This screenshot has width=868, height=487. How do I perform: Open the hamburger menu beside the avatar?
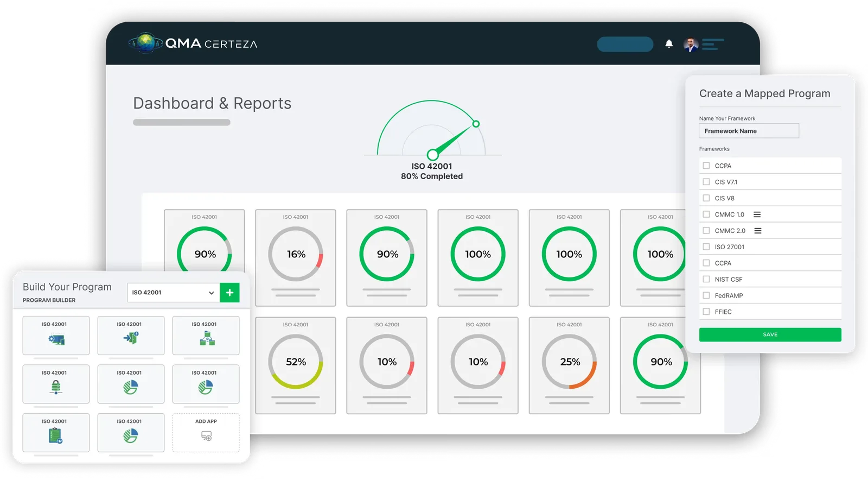click(713, 45)
